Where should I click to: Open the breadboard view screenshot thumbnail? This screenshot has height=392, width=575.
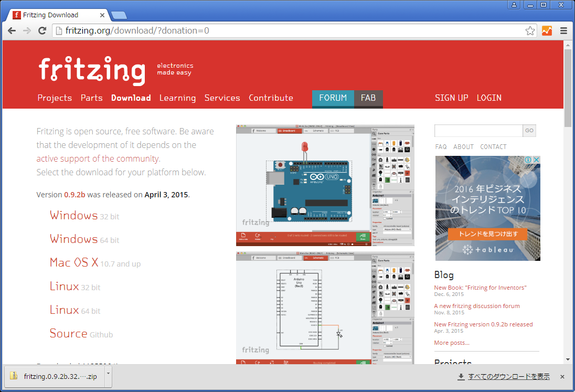[325, 185]
